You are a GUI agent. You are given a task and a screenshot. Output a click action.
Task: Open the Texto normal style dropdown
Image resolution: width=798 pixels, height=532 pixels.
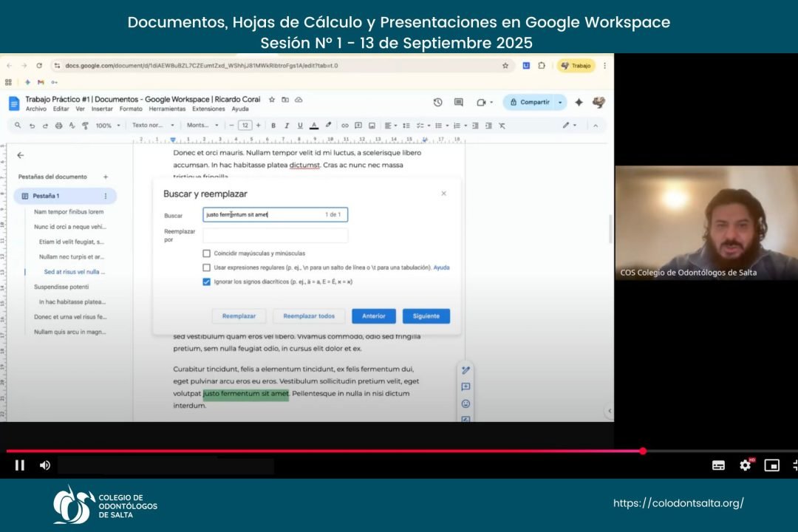153,125
